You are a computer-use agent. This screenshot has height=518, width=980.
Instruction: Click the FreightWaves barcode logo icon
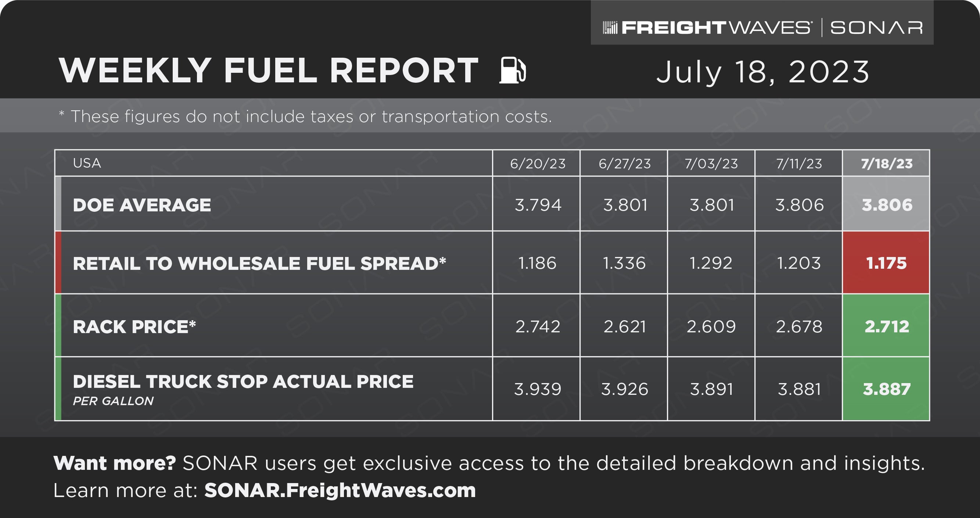pos(610,28)
